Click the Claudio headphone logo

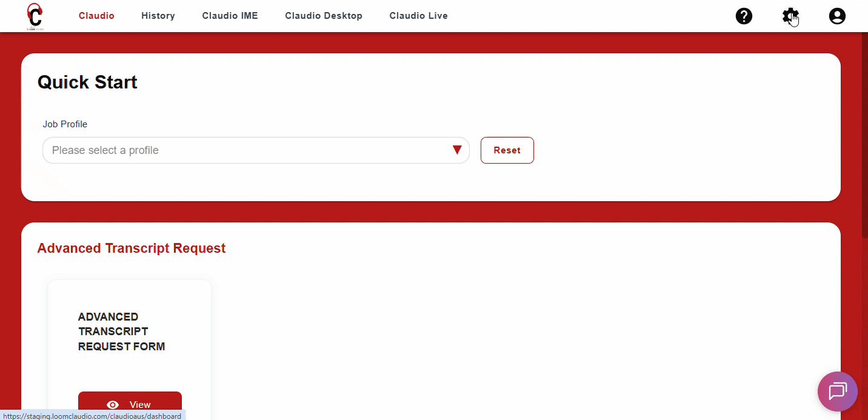click(35, 16)
